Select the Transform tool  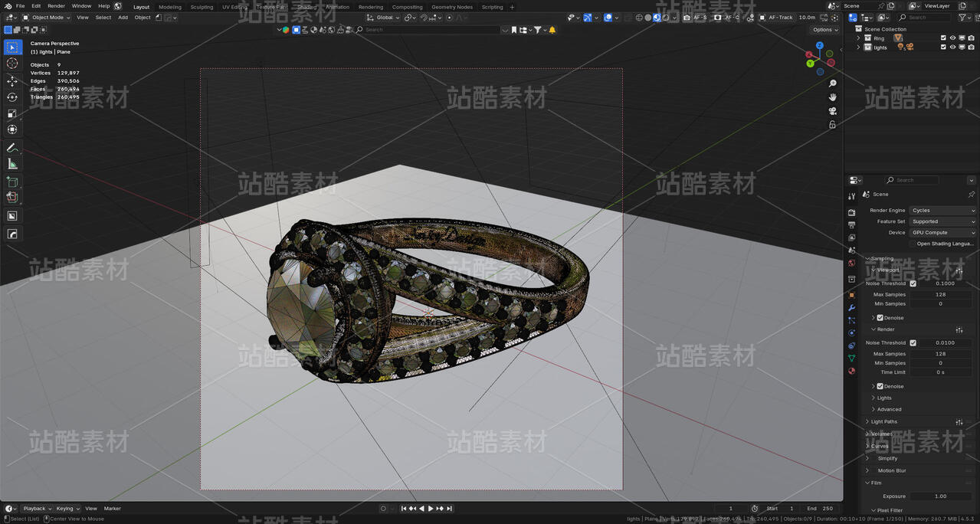pos(12,129)
